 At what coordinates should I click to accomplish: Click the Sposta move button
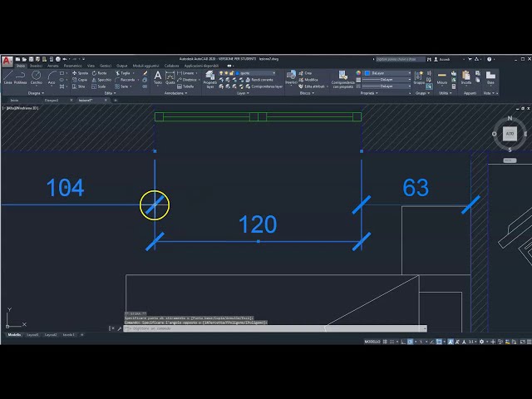[80, 73]
